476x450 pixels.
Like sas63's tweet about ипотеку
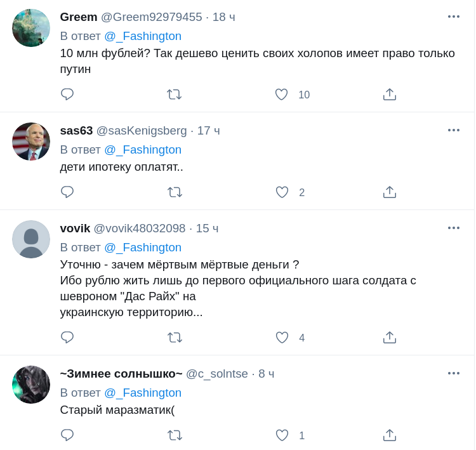tap(282, 192)
